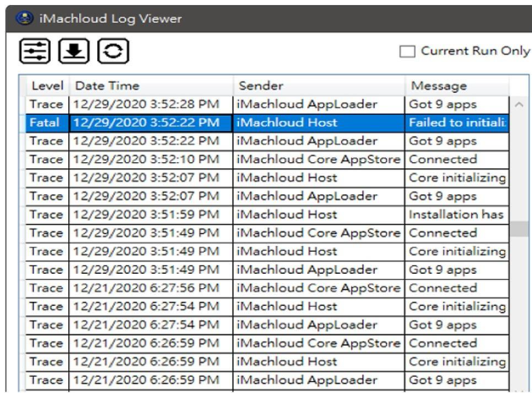The height and width of the screenshot is (393, 532).
Task: Sort by the Date Time column header
Action: [150, 86]
